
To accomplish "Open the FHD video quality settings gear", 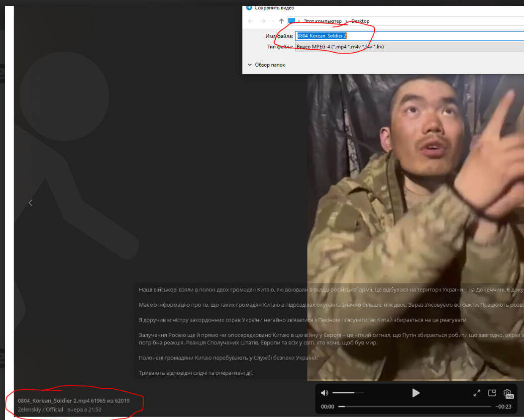I will point(508,394).
